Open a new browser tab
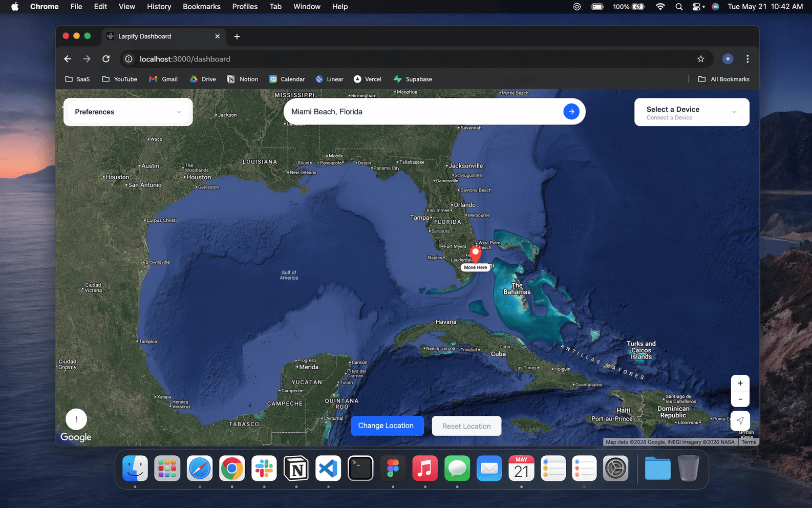Screen dimensions: 812x508 237,36
